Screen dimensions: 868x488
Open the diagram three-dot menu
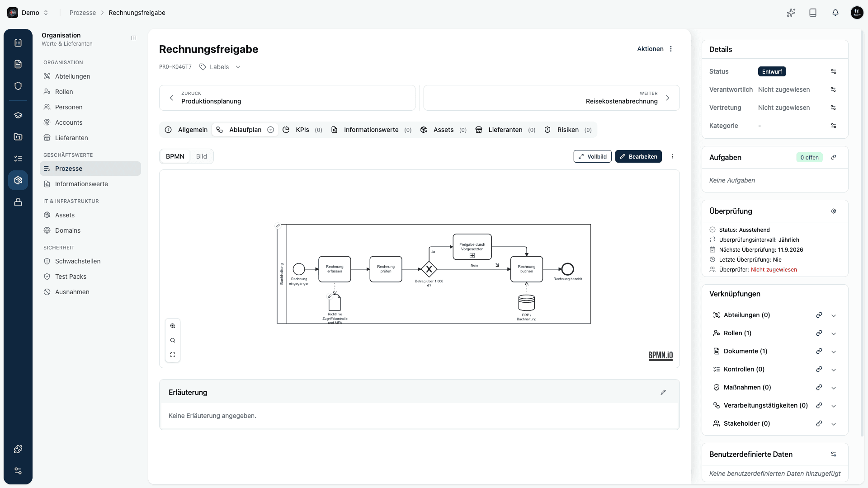(x=673, y=156)
